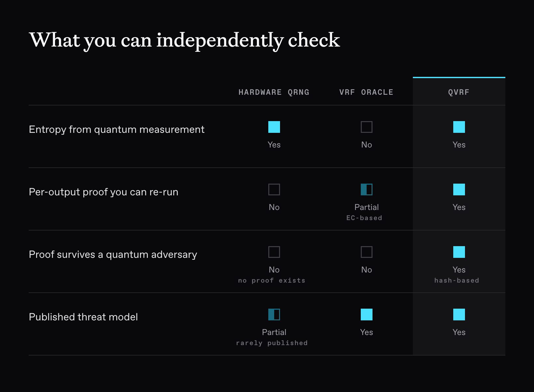Click the 'Entropy from quantum measurement' row label
The width and height of the screenshot is (534, 392).
coord(117,130)
